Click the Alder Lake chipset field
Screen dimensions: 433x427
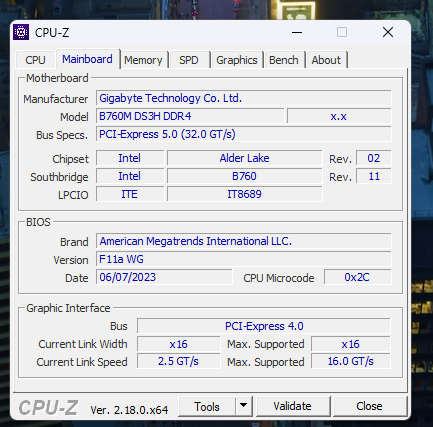pos(244,158)
